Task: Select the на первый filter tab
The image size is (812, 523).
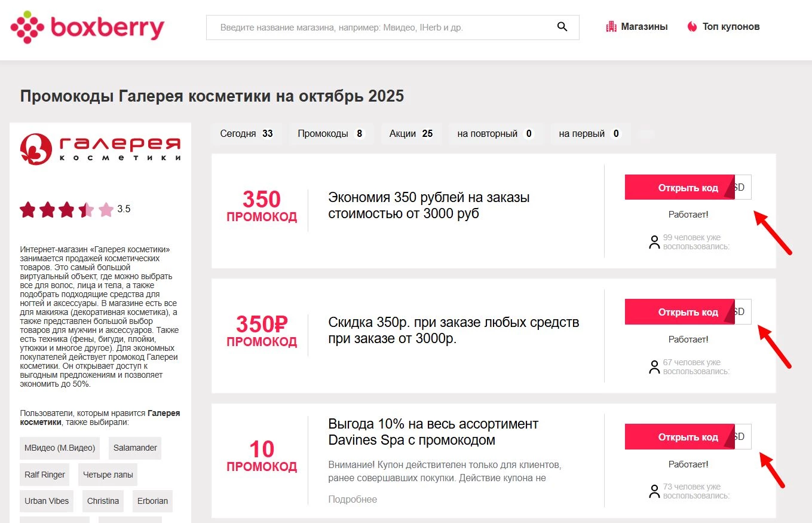Action: pyautogui.click(x=590, y=134)
